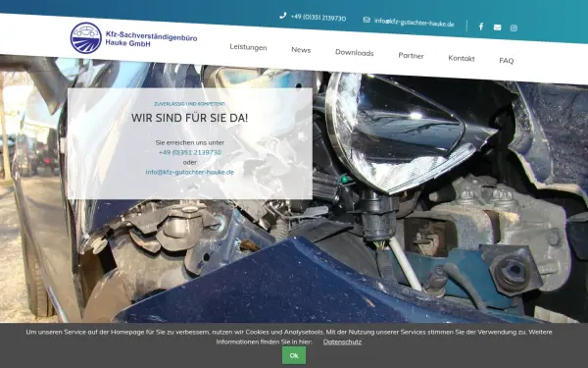The width and height of the screenshot is (588, 368).
Task: Open the FAQ menu item
Action: (507, 61)
